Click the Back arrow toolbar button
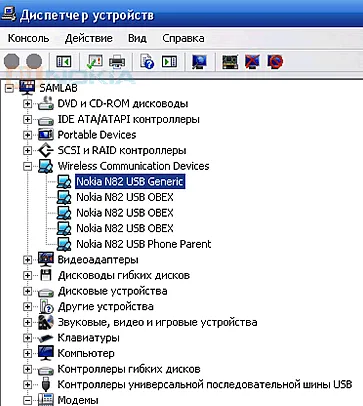The image size is (363, 406). pyautogui.click(x=11, y=62)
